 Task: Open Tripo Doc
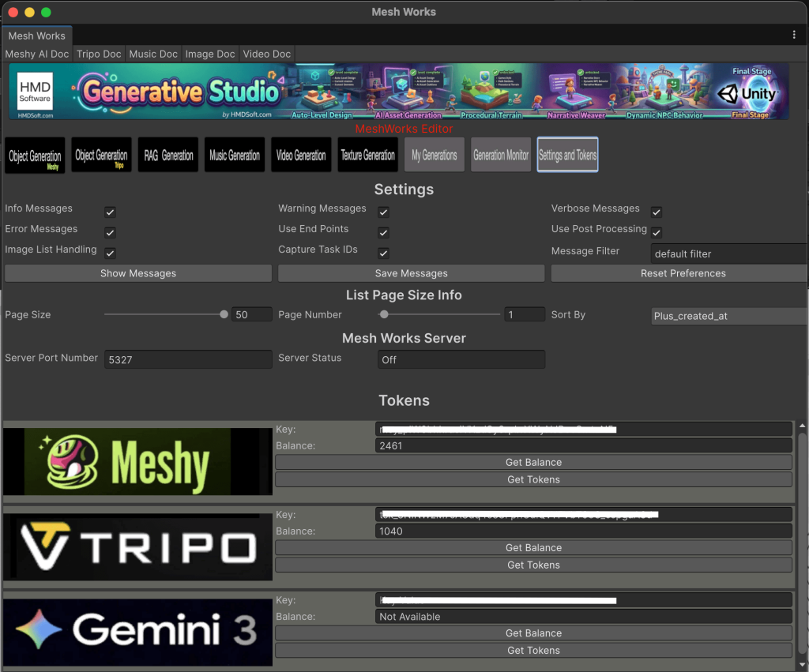coord(99,54)
